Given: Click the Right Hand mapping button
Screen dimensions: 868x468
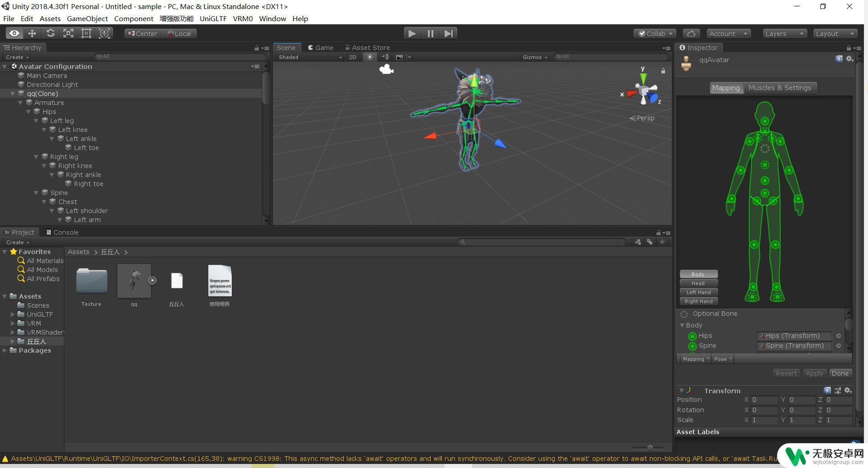Looking at the screenshot, I should [698, 301].
